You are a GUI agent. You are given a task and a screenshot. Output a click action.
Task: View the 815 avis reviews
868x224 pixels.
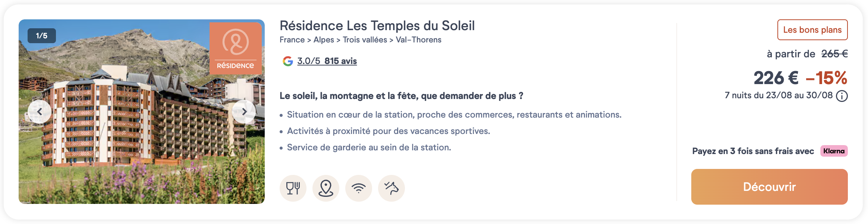[x=341, y=61]
